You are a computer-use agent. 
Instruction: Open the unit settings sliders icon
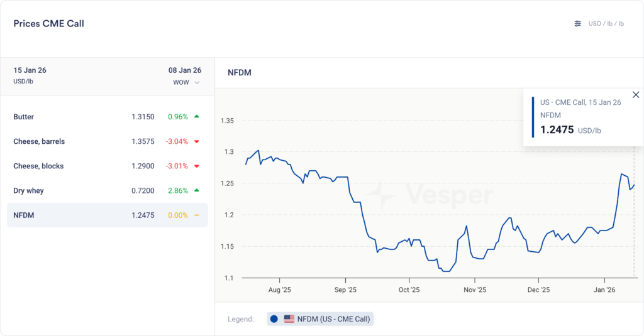click(578, 24)
